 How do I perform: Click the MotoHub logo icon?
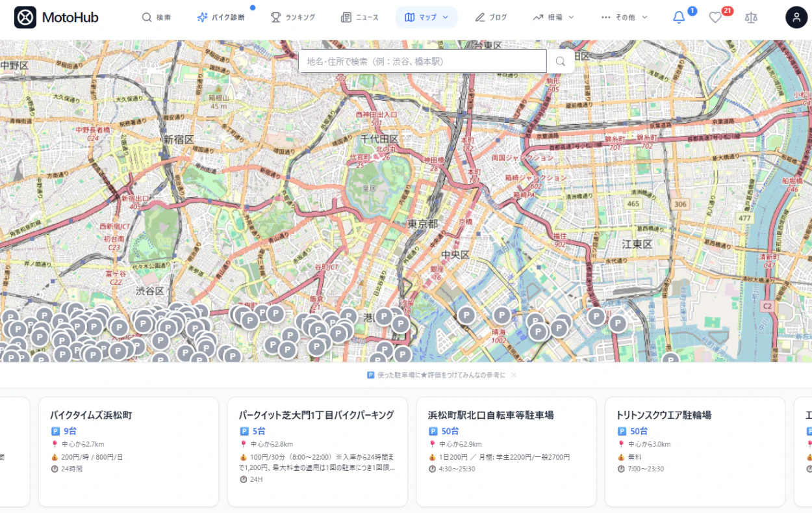[x=25, y=18]
